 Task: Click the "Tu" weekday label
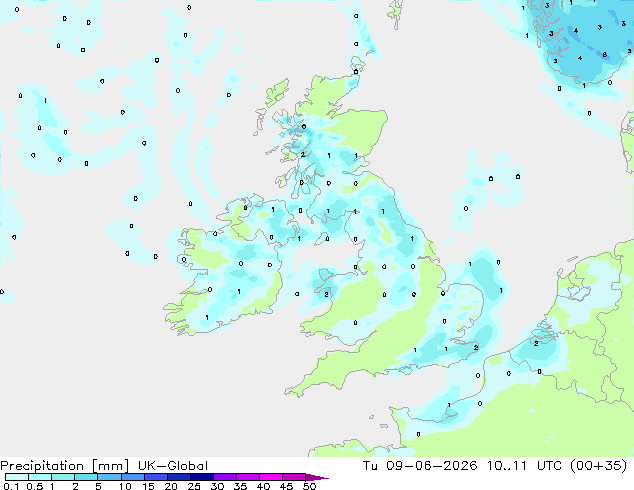click(371, 466)
